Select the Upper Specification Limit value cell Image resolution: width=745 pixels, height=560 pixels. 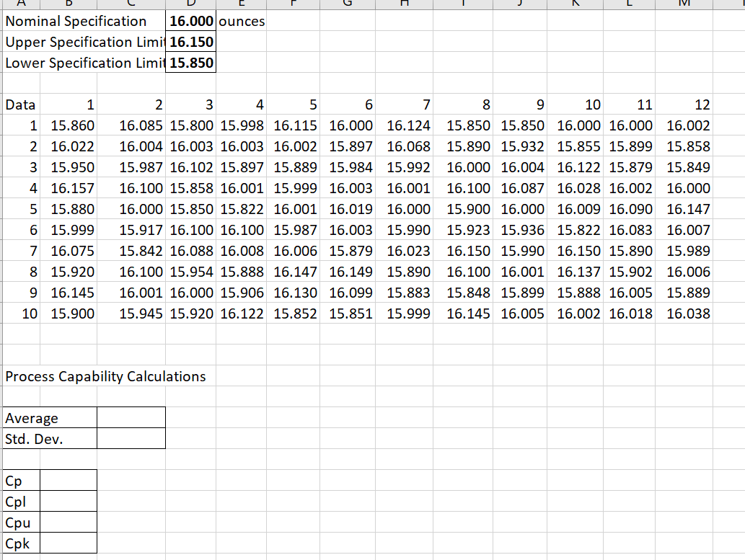tap(190, 42)
